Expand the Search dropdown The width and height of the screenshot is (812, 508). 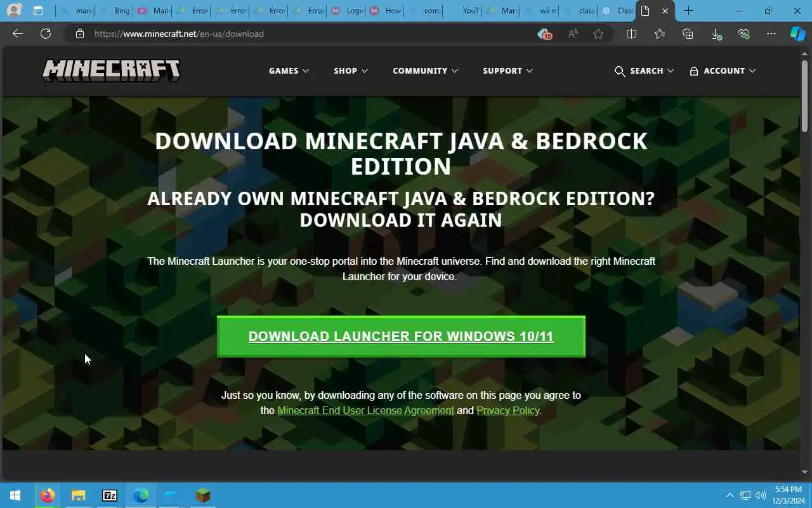click(x=644, y=70)
